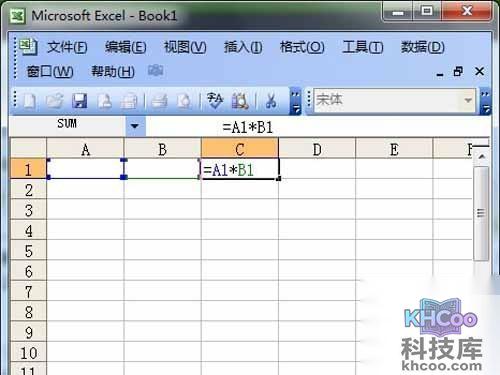Click the Excel workbook icon in menu bar
Viewport: 500px width, 375px height.
pos(28,46)
